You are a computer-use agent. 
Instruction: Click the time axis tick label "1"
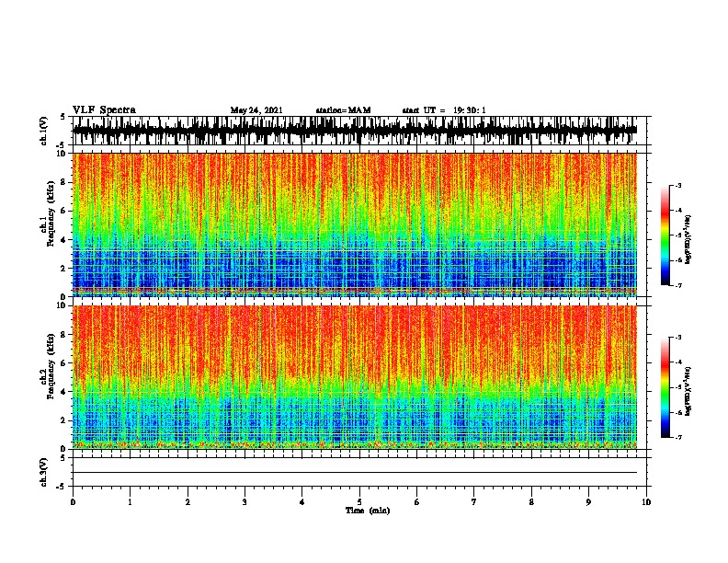point(131,502)
